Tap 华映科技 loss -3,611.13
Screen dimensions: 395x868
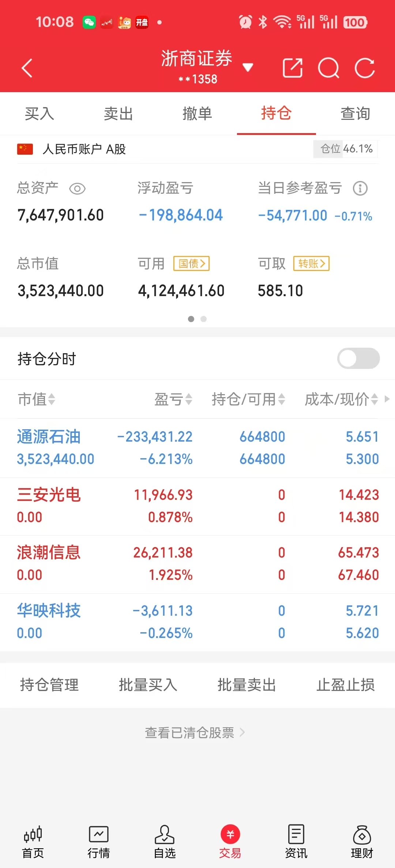coord(162,611)
